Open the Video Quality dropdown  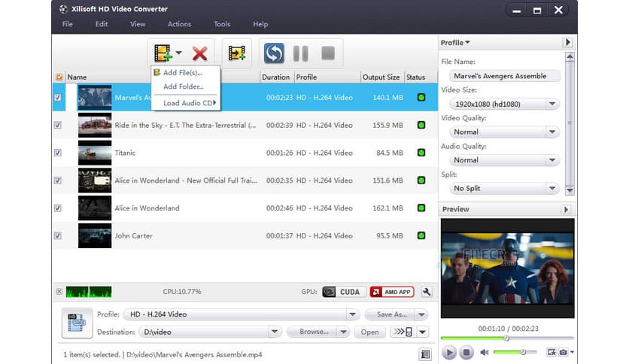tap(552, 132)
